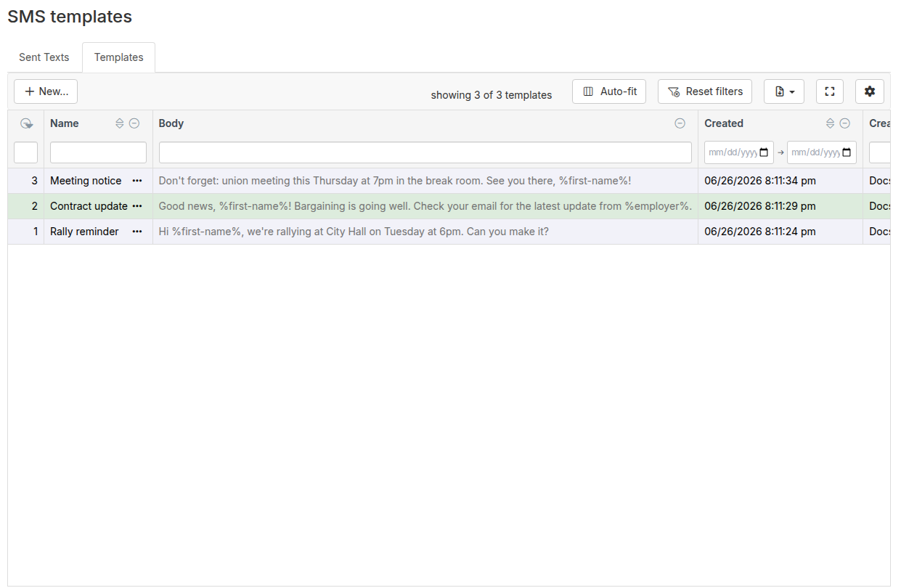This screenshot has width=901, height=588.
Task: Click the New... button
Action: (x=46, y=91)
